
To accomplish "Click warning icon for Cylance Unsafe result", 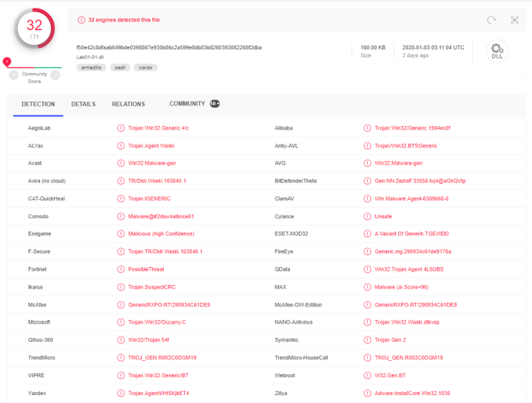I will (x=367, y=216).
